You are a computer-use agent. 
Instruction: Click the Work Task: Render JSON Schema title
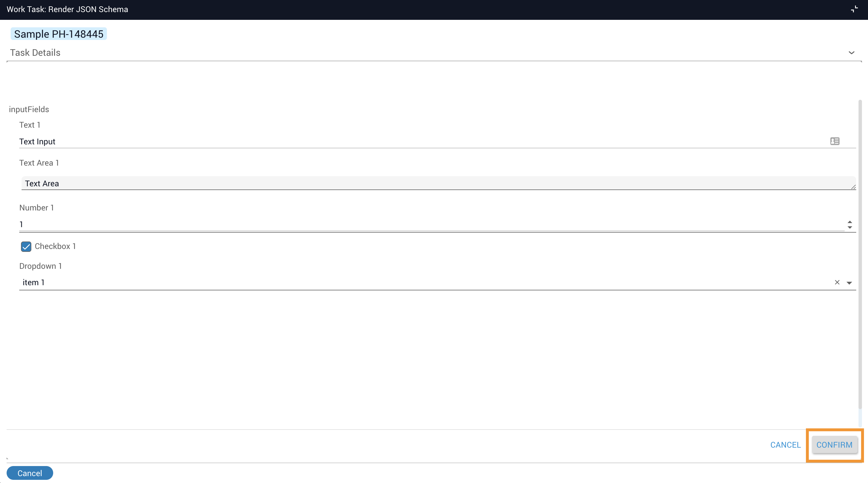click(67, 9)
